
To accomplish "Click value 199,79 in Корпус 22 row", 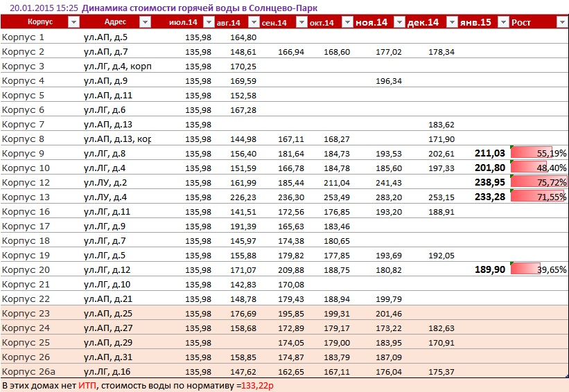I will click(389, 299).
